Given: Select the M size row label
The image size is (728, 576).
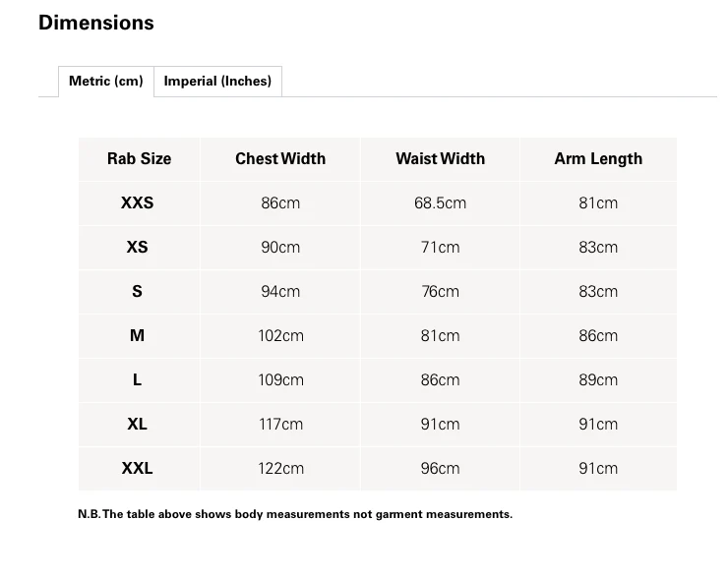Looking at the screenshot, I should (x=137, y=335).
